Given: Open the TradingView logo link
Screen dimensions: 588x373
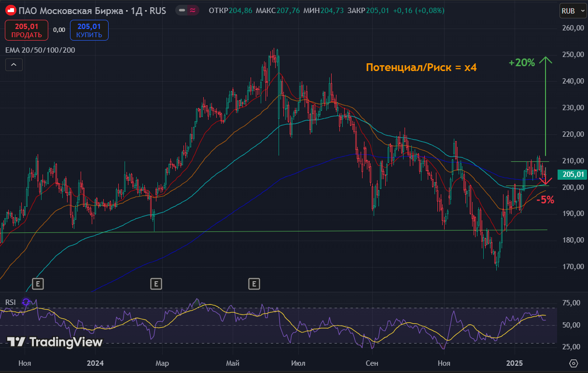Looking at the screenshot, I should click(55, 342).
